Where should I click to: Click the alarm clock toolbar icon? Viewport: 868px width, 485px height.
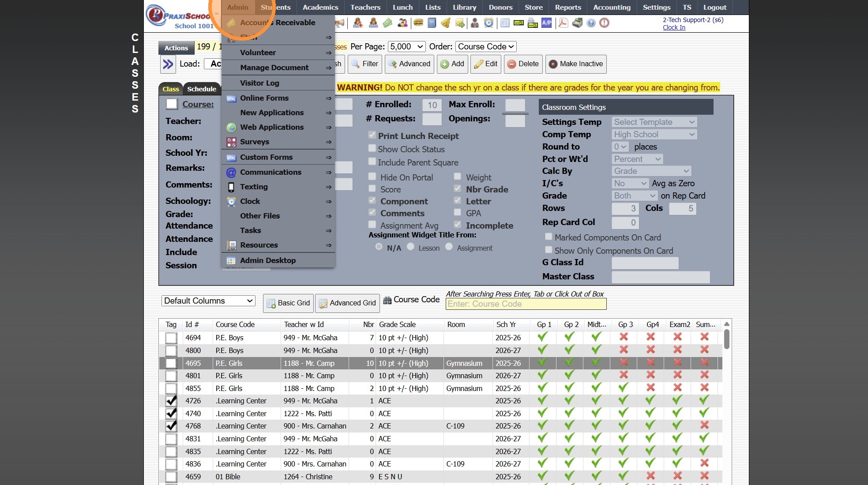(x=488, y=23)
